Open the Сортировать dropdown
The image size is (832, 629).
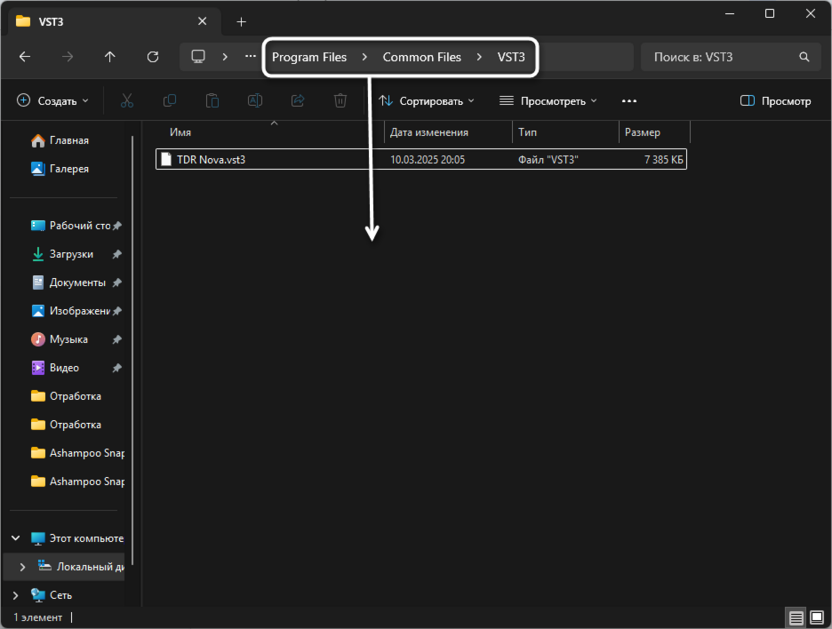point(427,101)
